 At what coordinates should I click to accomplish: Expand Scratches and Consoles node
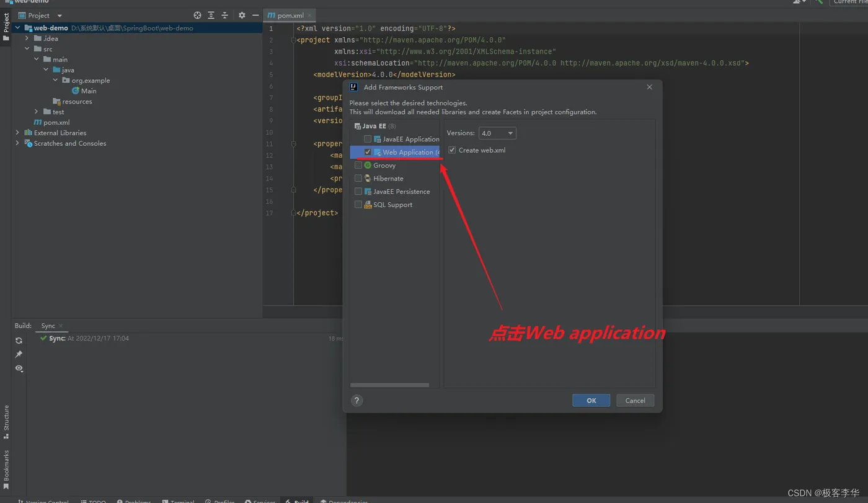17,143
